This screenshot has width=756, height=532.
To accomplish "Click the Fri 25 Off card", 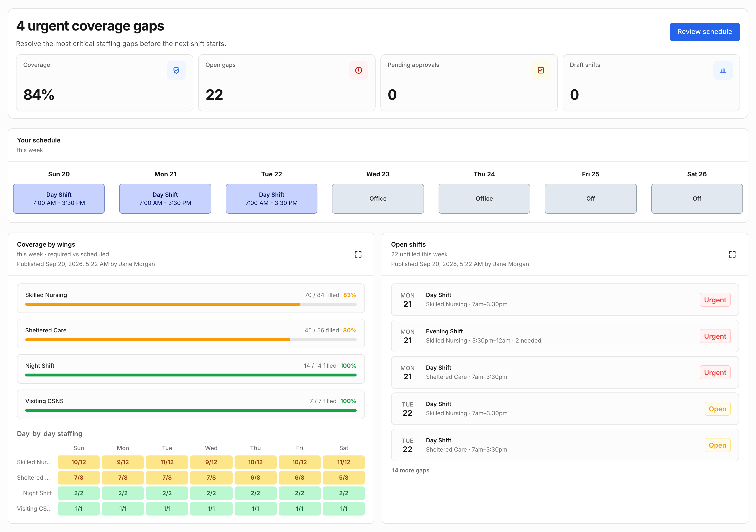I will [x=591, y=198].
